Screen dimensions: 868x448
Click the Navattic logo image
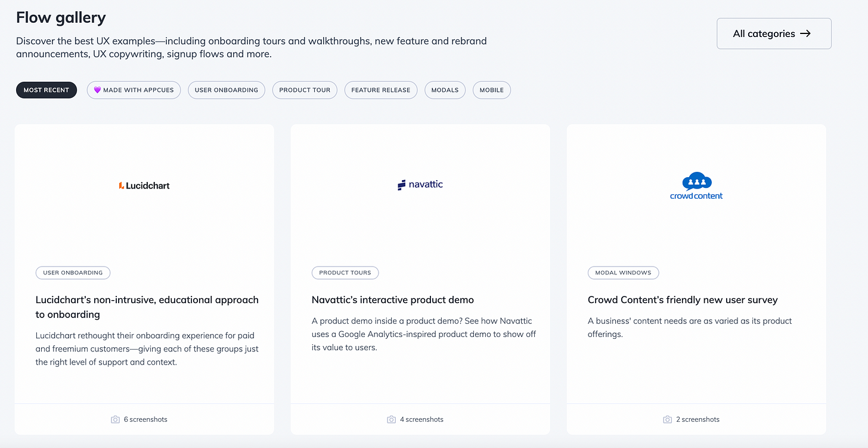[x=420, y=184]
